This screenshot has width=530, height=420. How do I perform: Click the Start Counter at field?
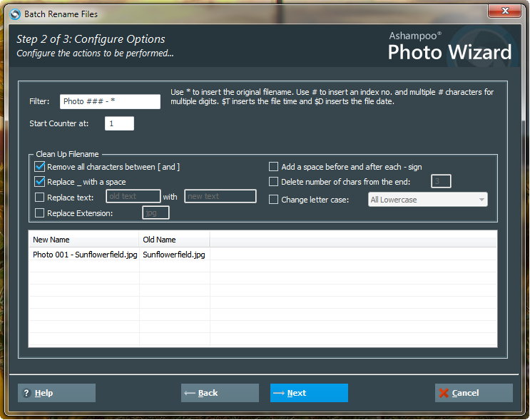click(119, 124)
